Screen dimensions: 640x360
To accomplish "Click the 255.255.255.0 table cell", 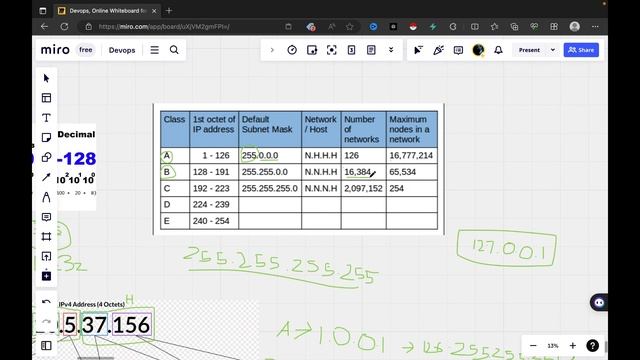I will pos(270,189).
